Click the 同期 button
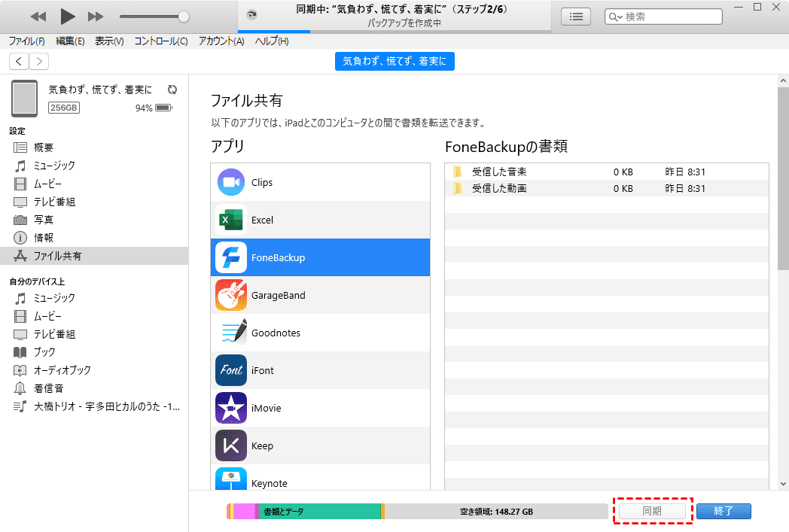Image resolution: width=789 pixels, height=532 pixels. [x=652, y=511]
